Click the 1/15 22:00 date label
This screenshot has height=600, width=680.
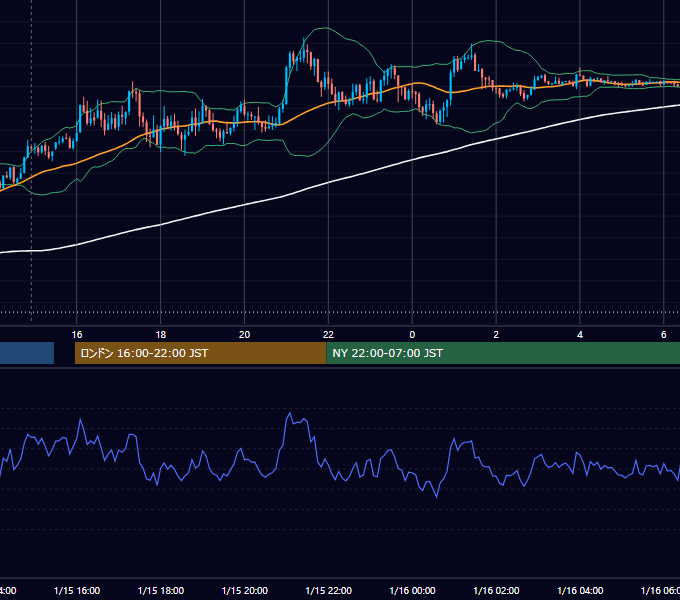[x=329, y=590]
